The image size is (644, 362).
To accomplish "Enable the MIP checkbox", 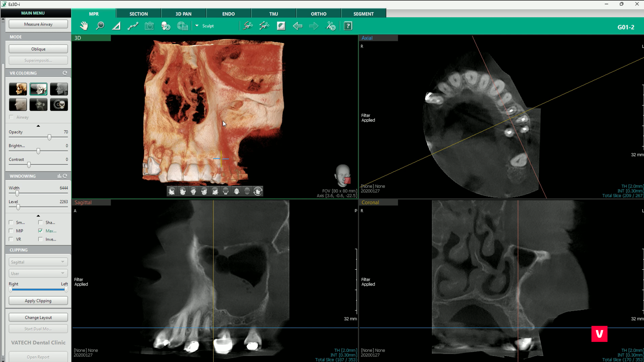I will [x=11, y=231].
